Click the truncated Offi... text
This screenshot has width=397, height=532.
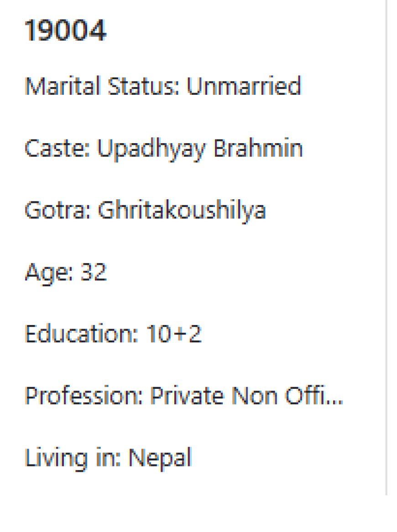point(314,395)
